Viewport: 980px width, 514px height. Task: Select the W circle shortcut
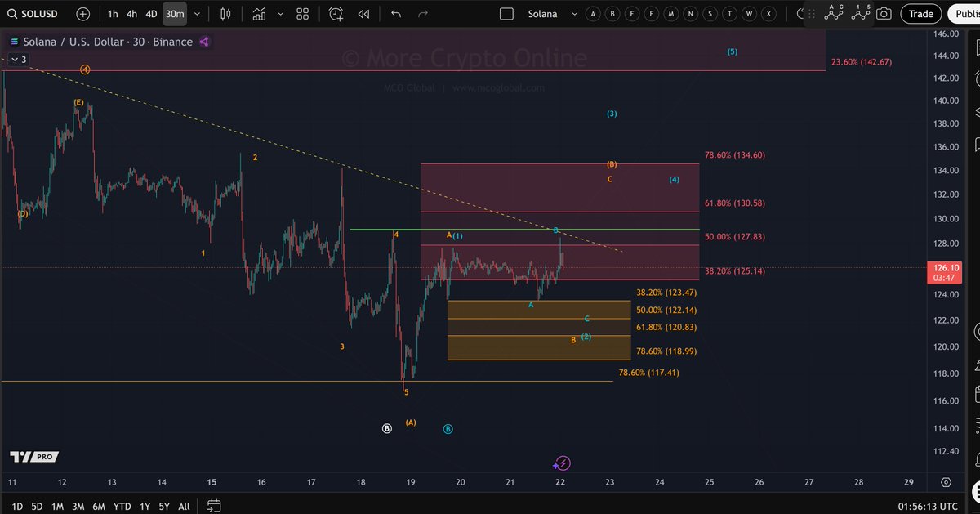coord(749,14)
